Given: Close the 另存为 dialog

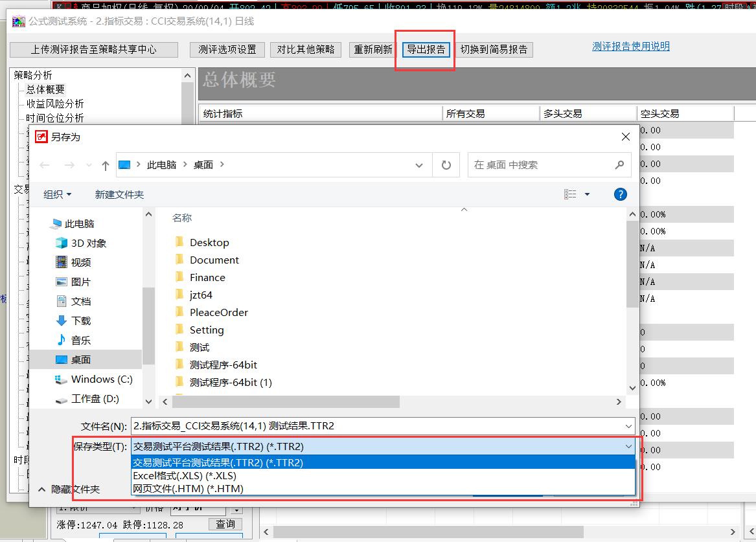Looking at the screenshot, I should [x=626, y=137].
